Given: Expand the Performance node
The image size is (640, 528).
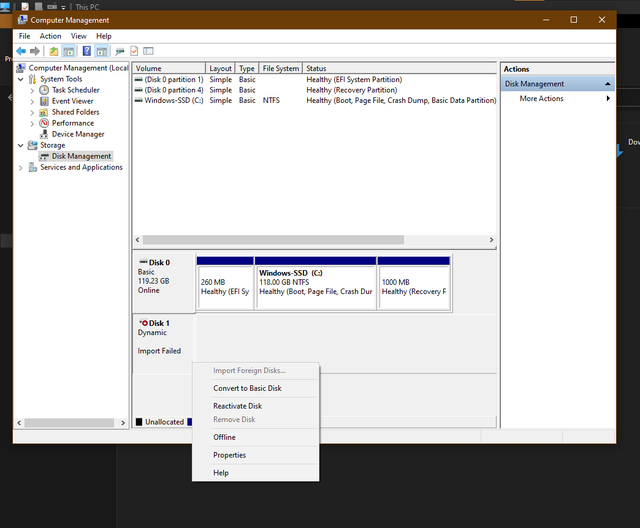Looking at the screenshot, I should (x=32, y=123).
